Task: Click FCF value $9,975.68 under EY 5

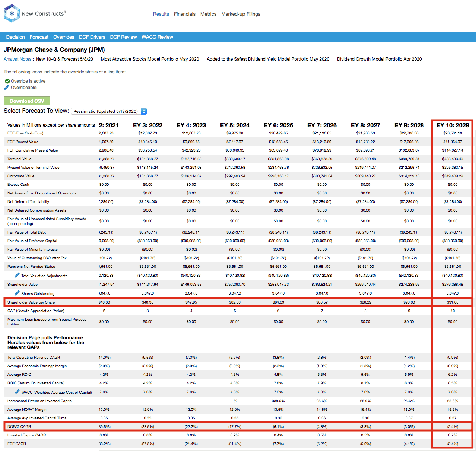Action: click(x=235, y=133)
